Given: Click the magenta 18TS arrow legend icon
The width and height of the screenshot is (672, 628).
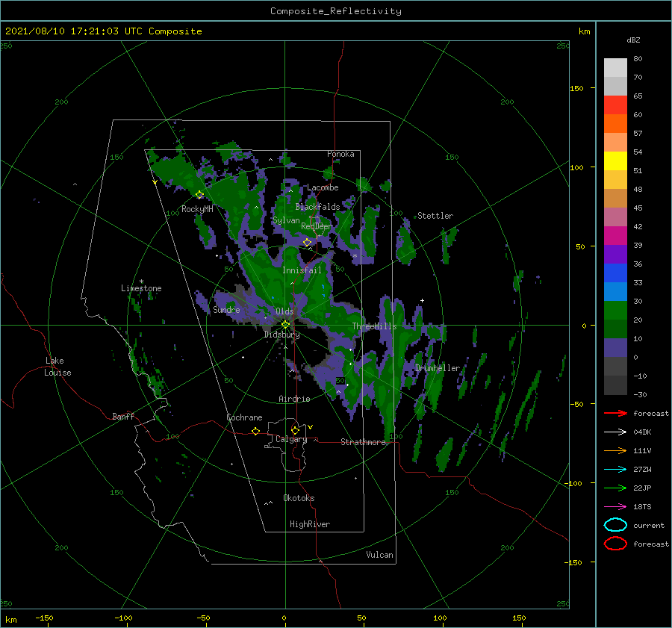Looking at the screenshot, I should [615, 507].
